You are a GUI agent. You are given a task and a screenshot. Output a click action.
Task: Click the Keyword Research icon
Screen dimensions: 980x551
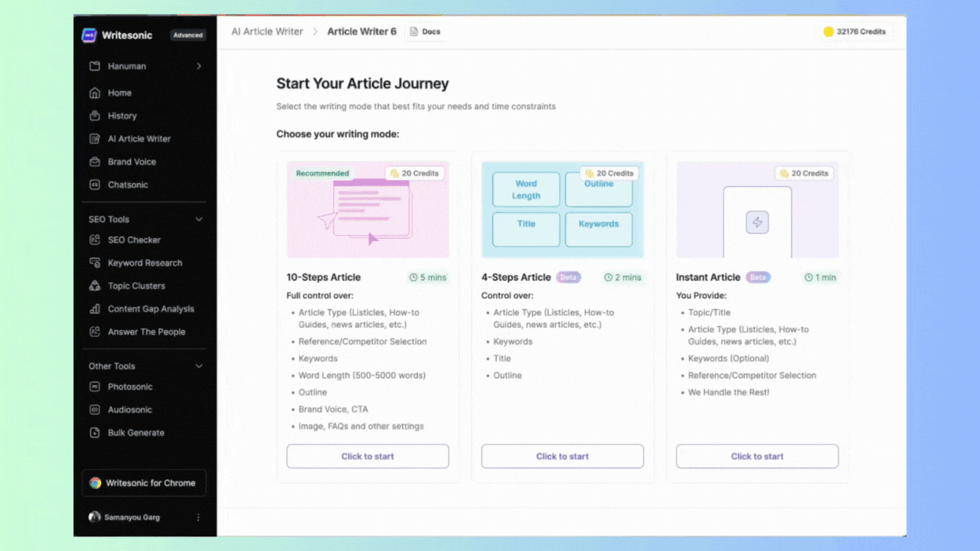click(x=95, y=262)
